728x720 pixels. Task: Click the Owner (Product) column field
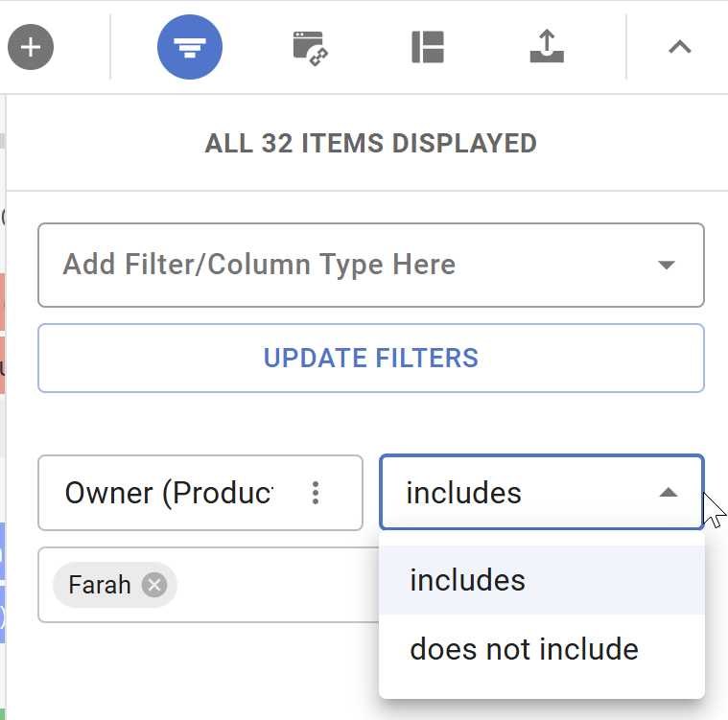(x=169, y=493)
